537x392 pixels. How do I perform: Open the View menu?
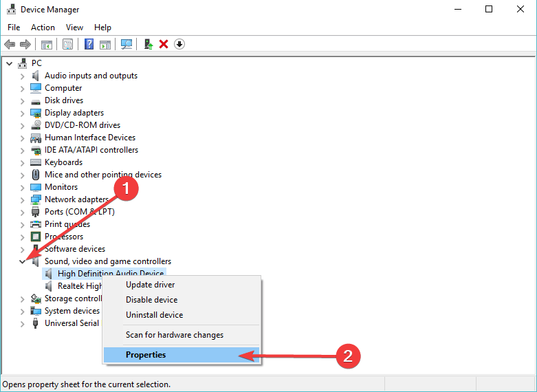(x=74, y=28)
